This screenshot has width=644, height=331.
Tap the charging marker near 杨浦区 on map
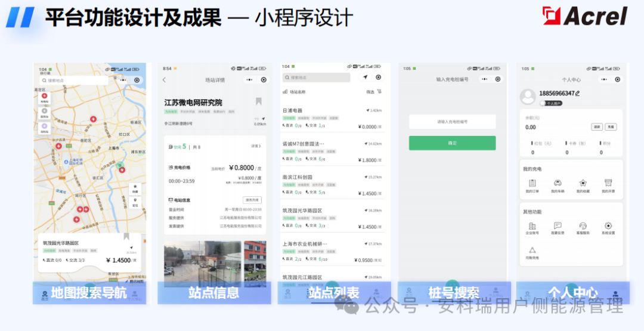coord(94,119)
